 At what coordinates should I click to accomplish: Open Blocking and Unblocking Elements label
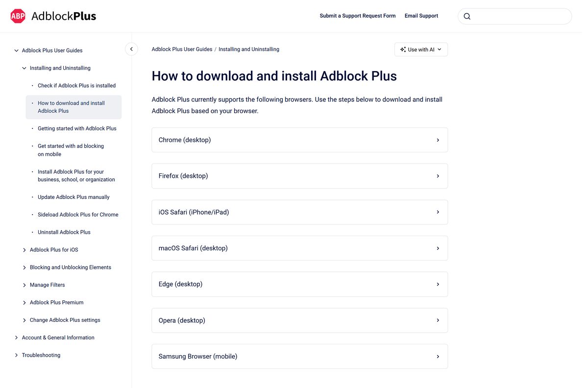pos(71,267)
